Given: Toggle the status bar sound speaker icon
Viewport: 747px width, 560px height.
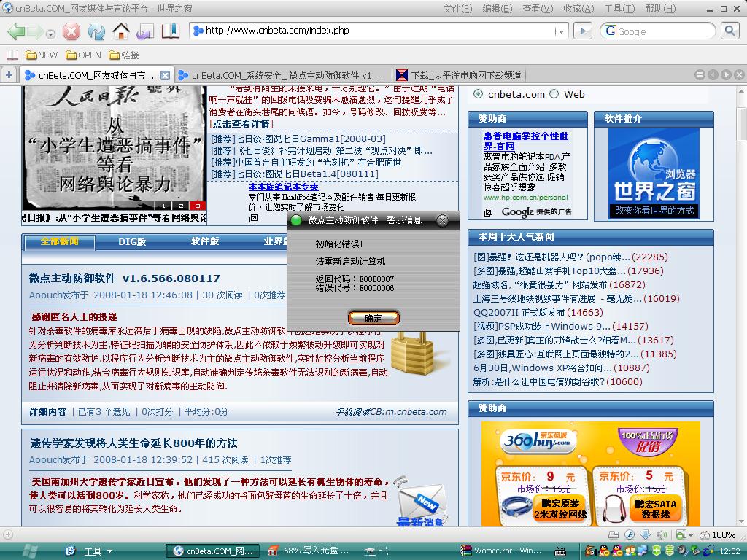Looking at the screenshot, I should tap(661, 534).
